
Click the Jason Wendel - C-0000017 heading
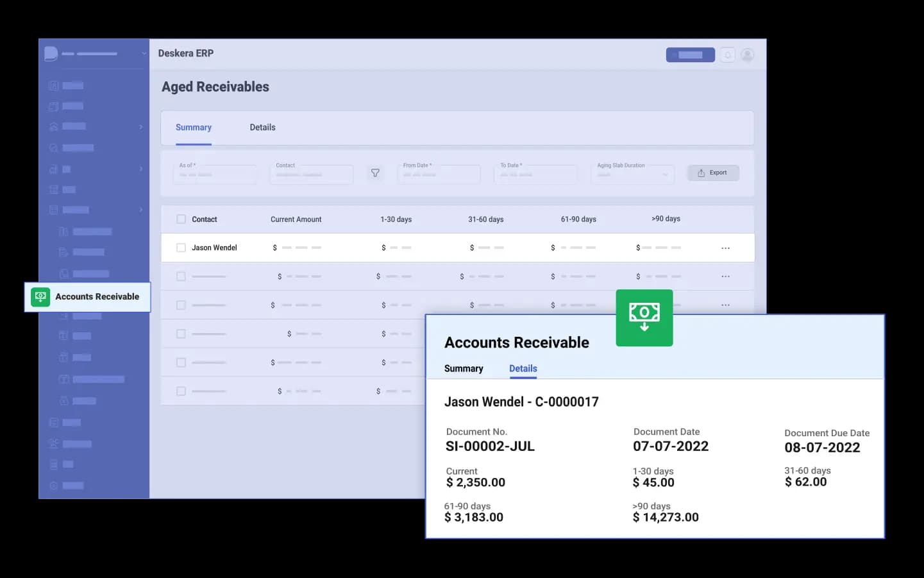(x=521, y=402)
